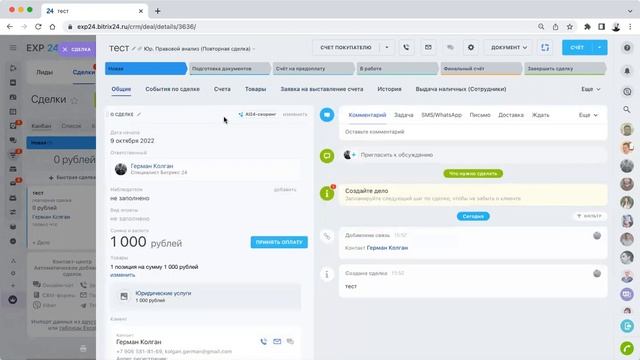Click Пригласить к обсуждению field
Screen dimensions: 640x360
(x=473, y=155)
